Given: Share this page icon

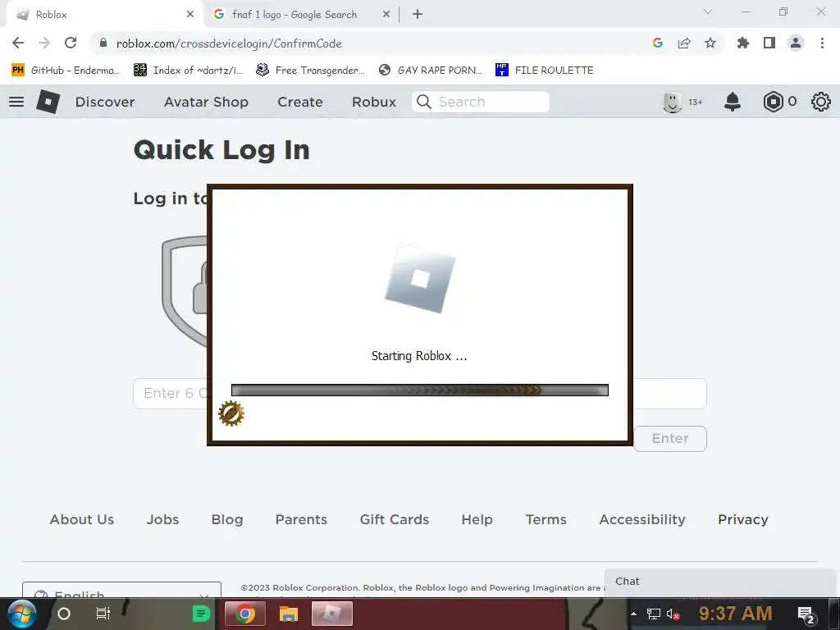Looking at the screenshot, I should coord(684,43).
